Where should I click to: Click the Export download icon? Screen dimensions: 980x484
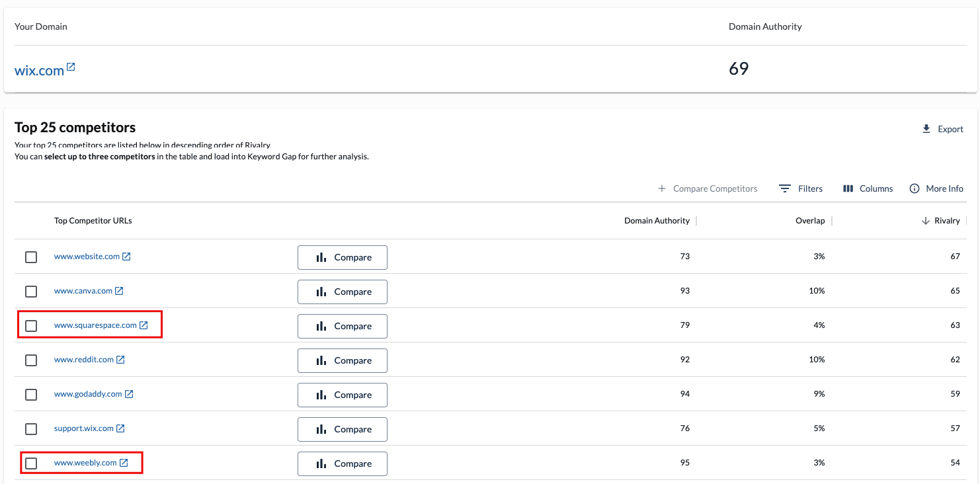926,129
